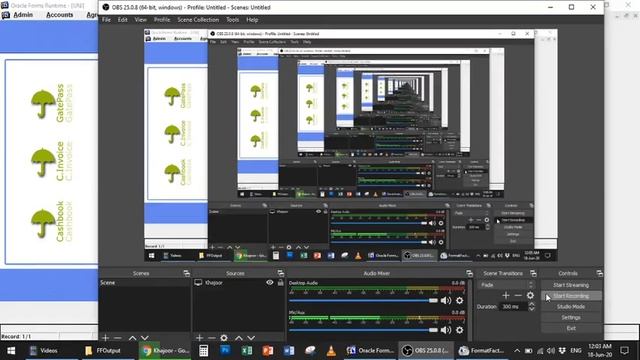Image resolution: width=640 pixels, height=360 pixels.
Task: Open Mic/Aux settings gear
Action: click(x=460, y=330)
